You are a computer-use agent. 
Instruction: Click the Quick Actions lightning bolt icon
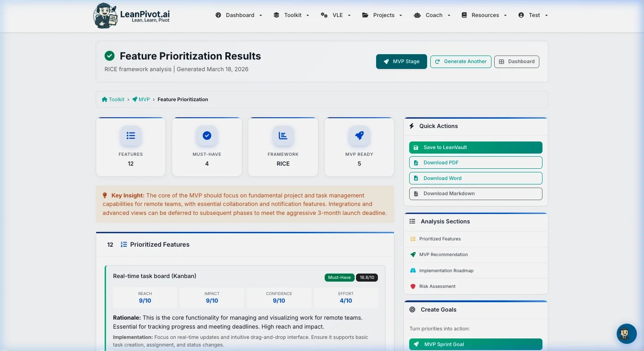[411, 126]
